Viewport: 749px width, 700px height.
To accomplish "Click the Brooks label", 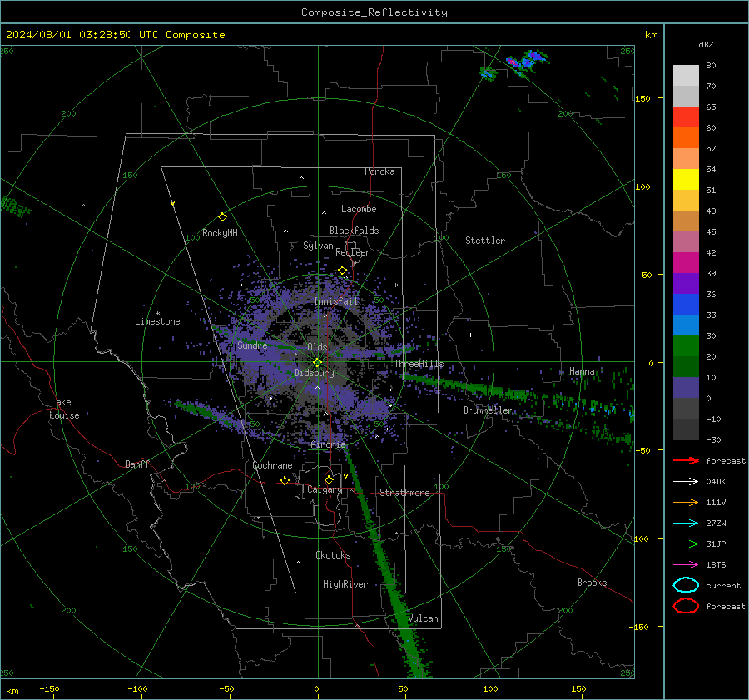I will tap(592, 583).
